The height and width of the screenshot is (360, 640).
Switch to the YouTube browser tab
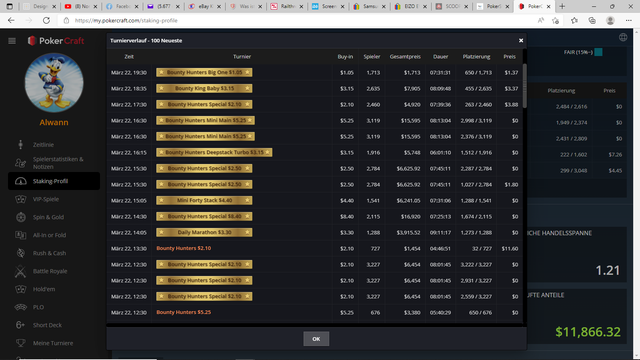pyautogui.click(x=80, y=7)
